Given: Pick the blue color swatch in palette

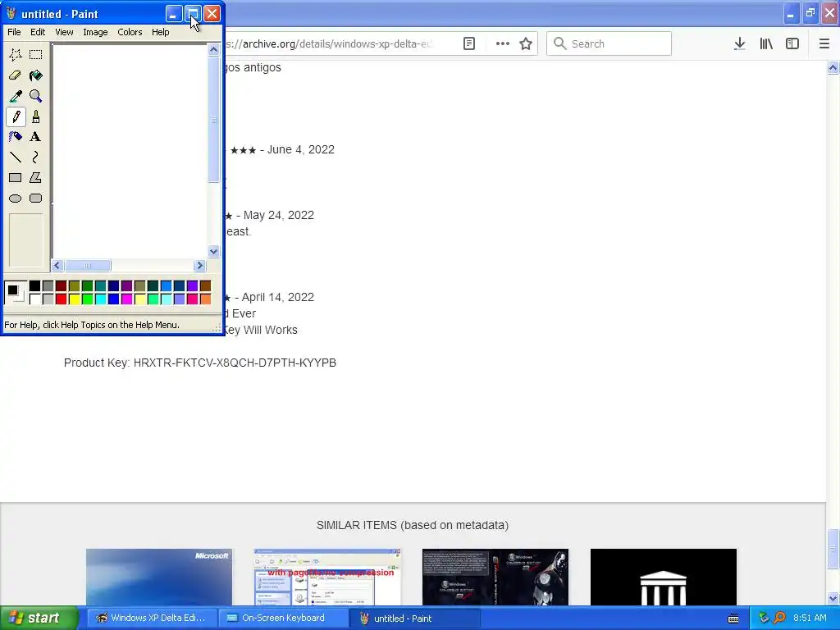Looking at the screenshot, I should (x=113, y=299).
